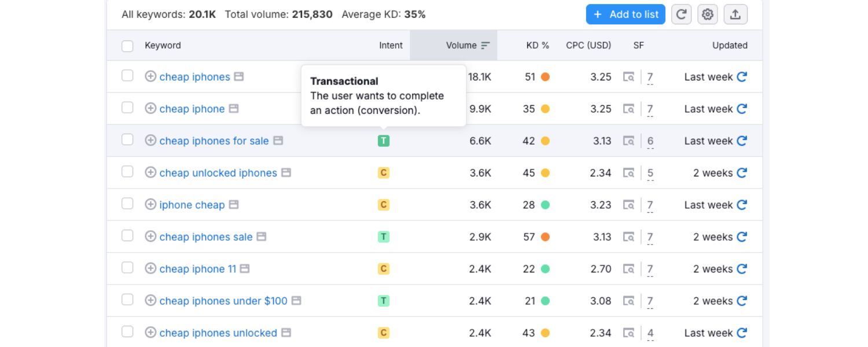Open the cheap iphones for sale keyword link

point(214,141)
